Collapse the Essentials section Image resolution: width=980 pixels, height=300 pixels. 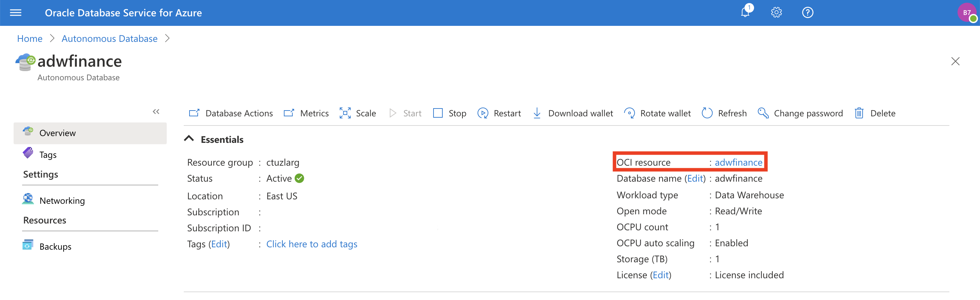click(x=189, y=139)
